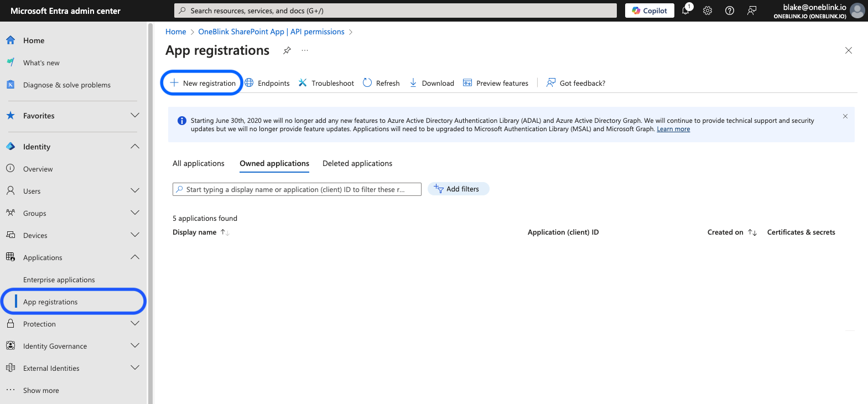The height and width of the screenshot is (404, 868).
Task: Click the Protection lock icon
Action: click(11, 323)
